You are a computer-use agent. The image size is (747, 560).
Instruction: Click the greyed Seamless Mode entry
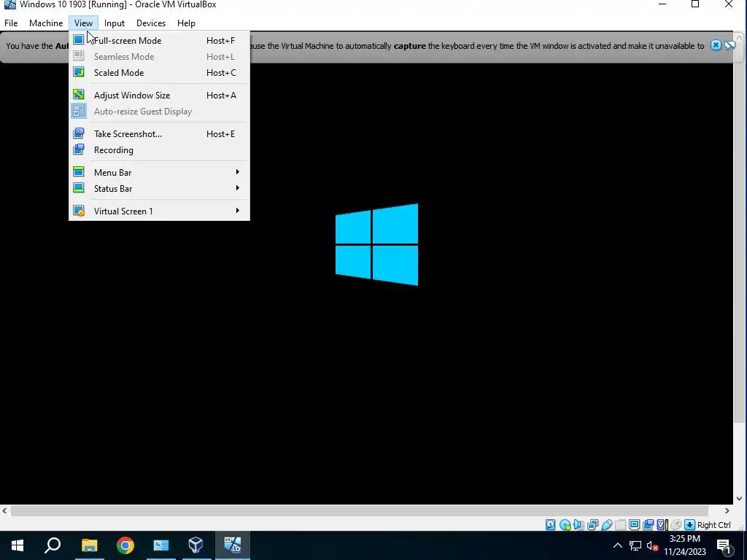159,56
